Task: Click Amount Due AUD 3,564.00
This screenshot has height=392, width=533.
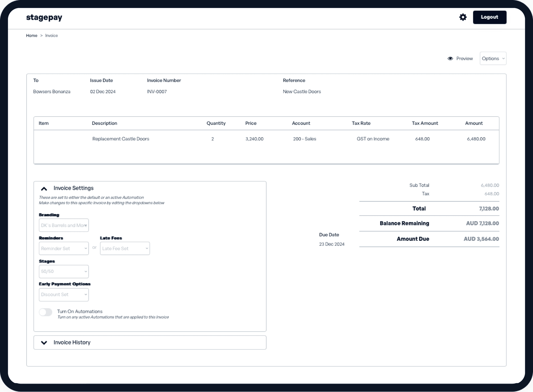Action: pyautogui.click(x=481, y=239)
